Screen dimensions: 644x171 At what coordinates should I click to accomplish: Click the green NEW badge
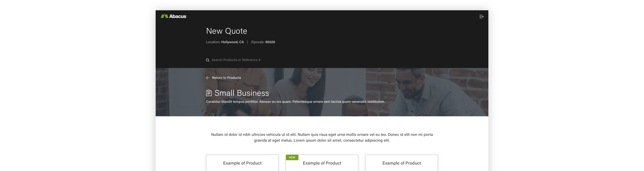(292, 157)
